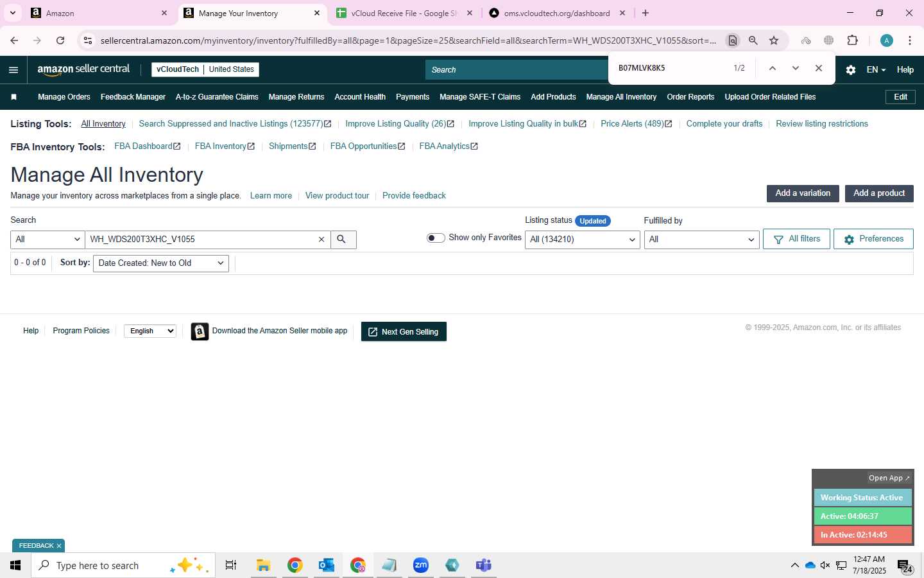
Task: Click the magnifier search button for inventory
Action: point(343,240)
